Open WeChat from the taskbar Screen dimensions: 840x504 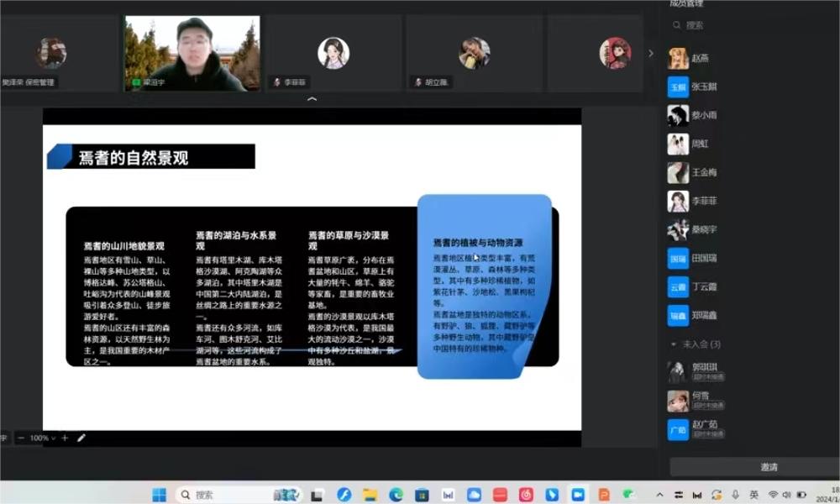629,495
